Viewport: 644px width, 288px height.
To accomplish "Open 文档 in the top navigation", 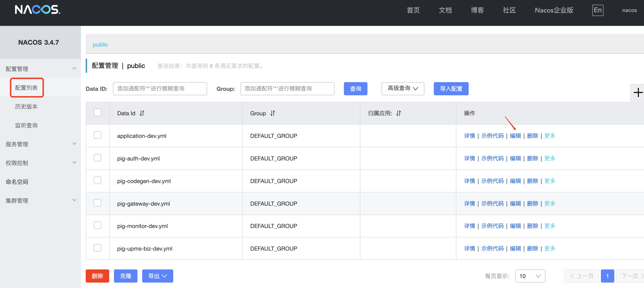I will (445, 10).
